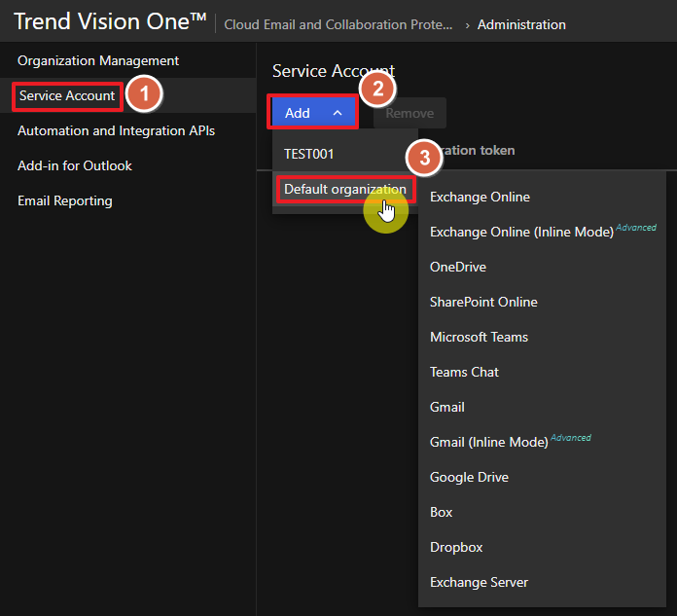Viewport: 677px width, 616px height.
Task: Select Microsoft Teams service
Action: point(479,337)
